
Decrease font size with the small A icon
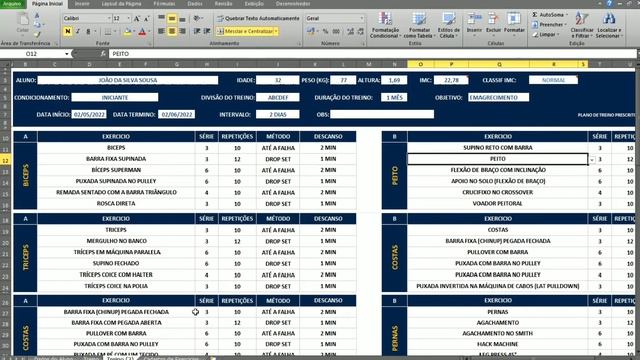pos(147,18)
